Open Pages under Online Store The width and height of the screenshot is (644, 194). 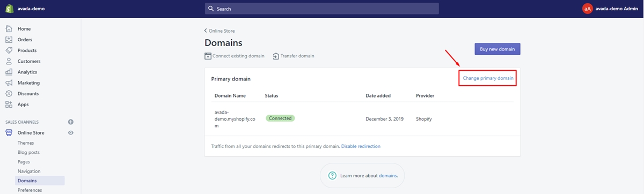tap(24, 162)
